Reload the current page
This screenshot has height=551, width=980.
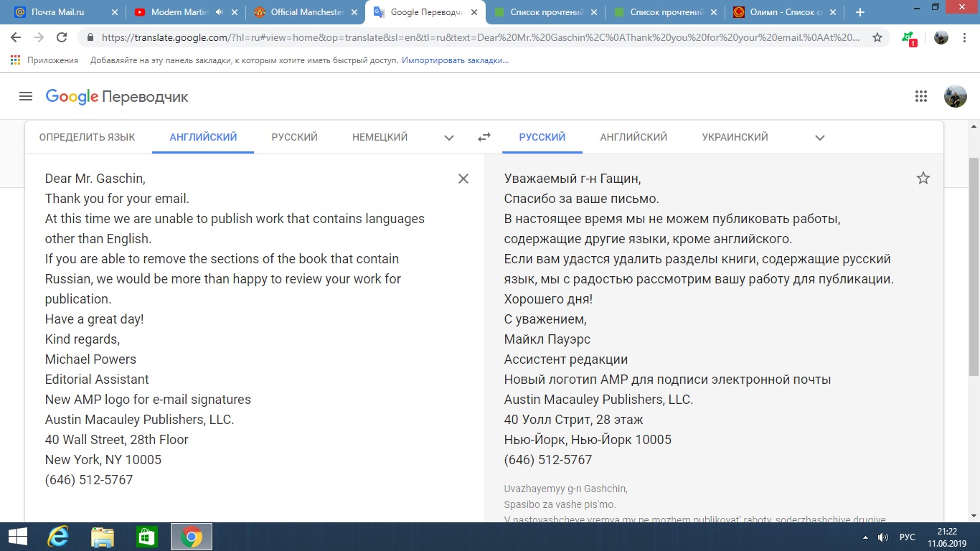point(62,38)
